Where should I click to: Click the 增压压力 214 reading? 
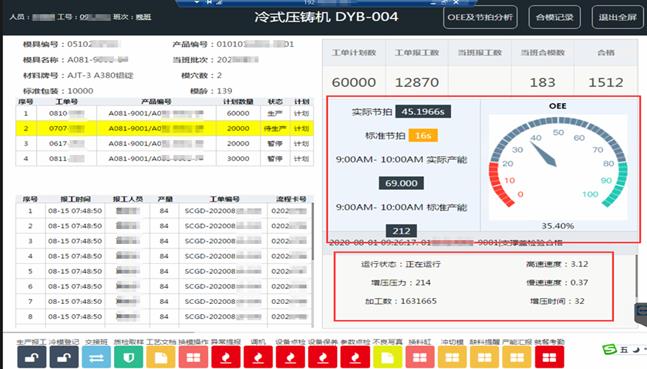[401, 283]
